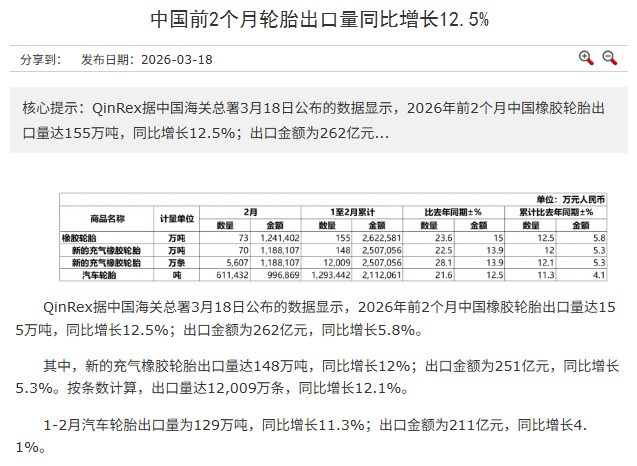
Task: Click the 橡胶轮胎 row label
Action: pyautogui.click(x=83, y=238)
